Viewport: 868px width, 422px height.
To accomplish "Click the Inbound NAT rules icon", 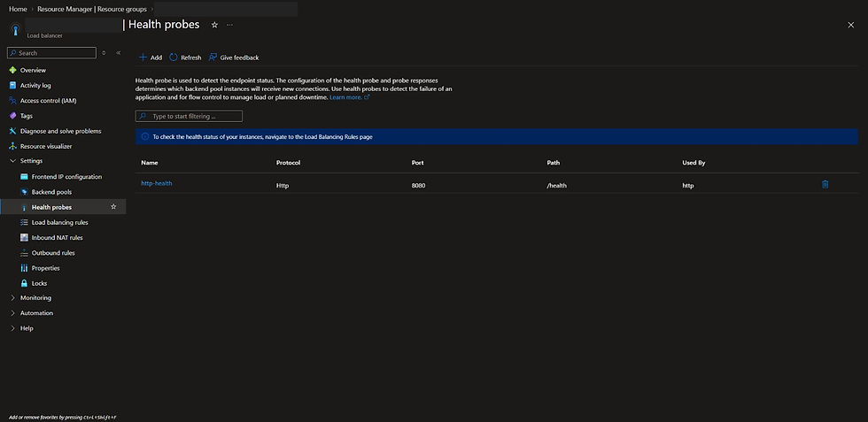I will click(24, 237).
